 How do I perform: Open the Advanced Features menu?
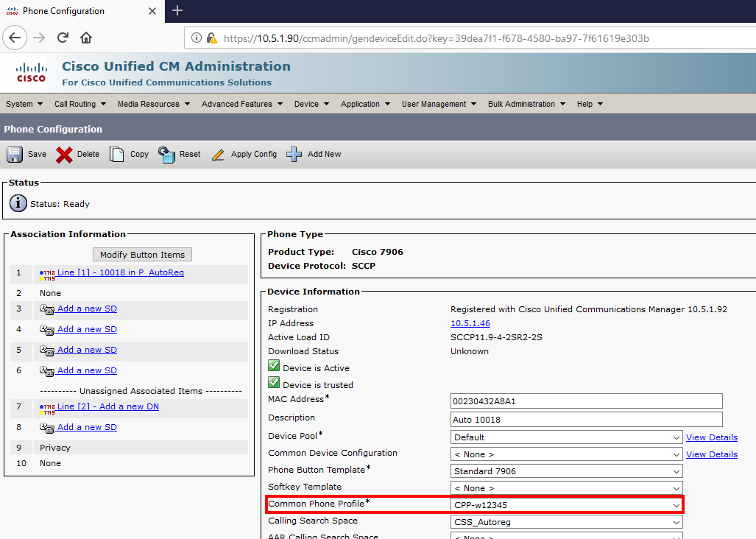pos(242,104)
